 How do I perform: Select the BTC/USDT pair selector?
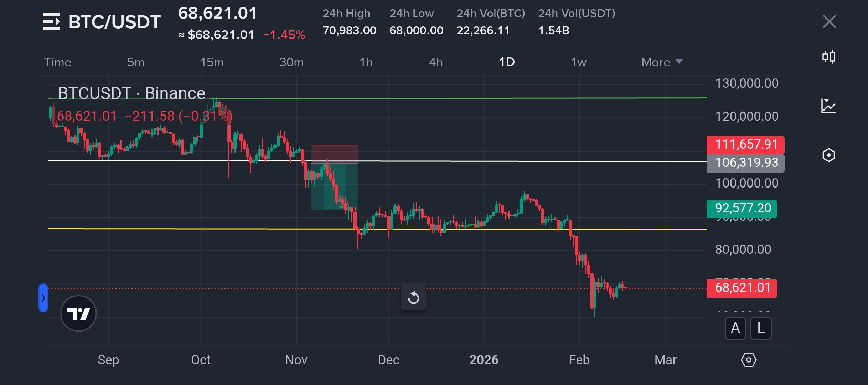[114, 22]
